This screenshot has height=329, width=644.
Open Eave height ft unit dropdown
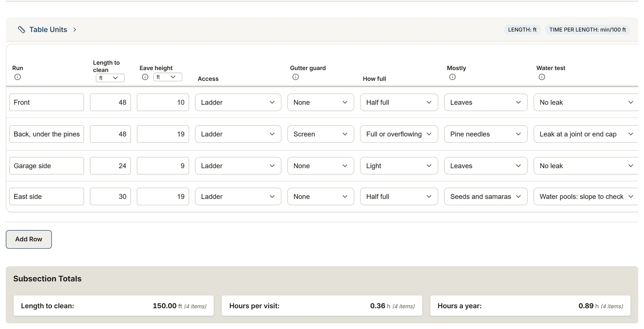[x=168, y=77]
